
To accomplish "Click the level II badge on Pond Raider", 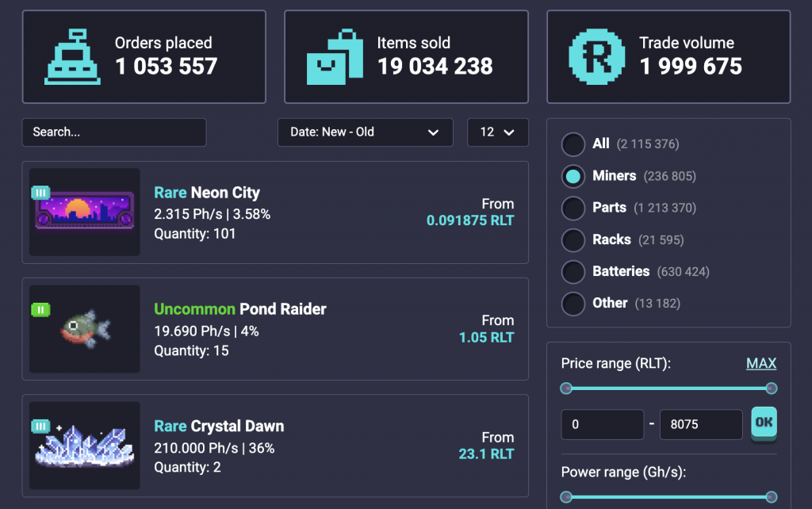I will tap(40, 310).
